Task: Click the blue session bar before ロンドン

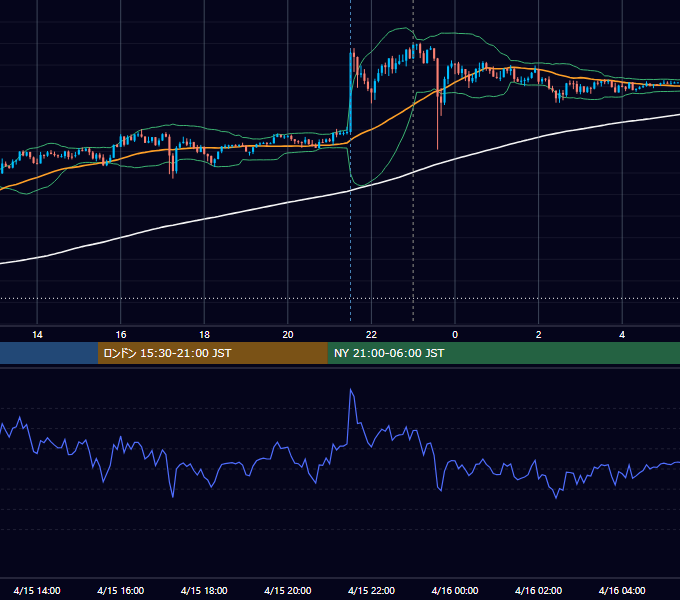Action: point(49,353)
